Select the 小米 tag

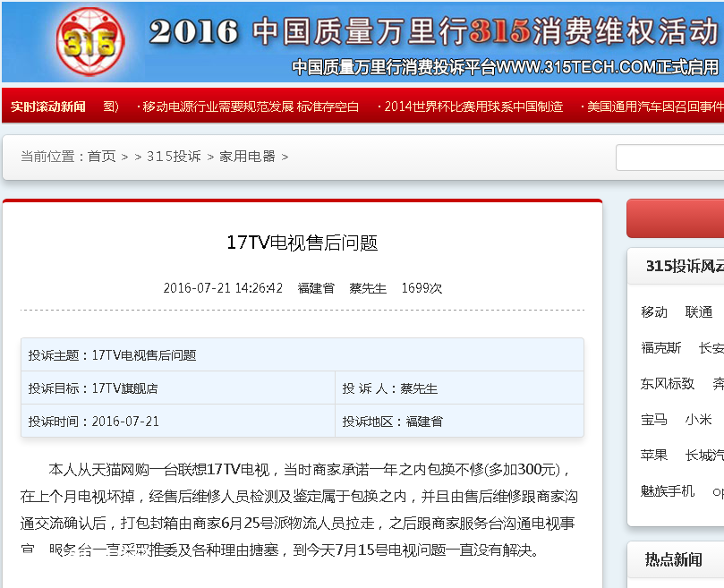coord(699,420)
